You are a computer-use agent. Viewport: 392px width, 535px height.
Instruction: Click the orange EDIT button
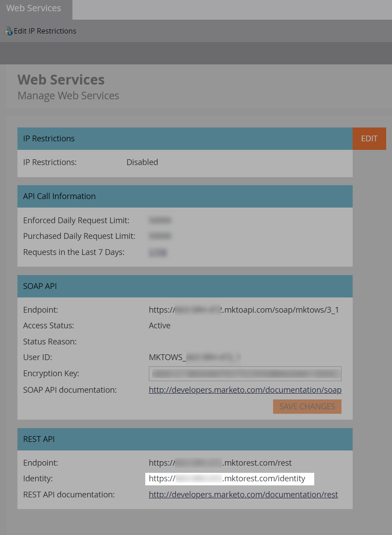point(369,139)
